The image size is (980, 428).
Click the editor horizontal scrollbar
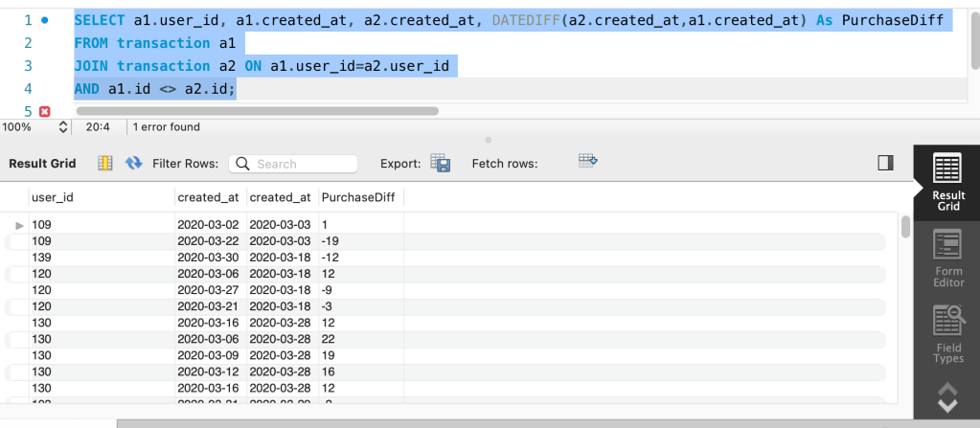tap(259, 111)
